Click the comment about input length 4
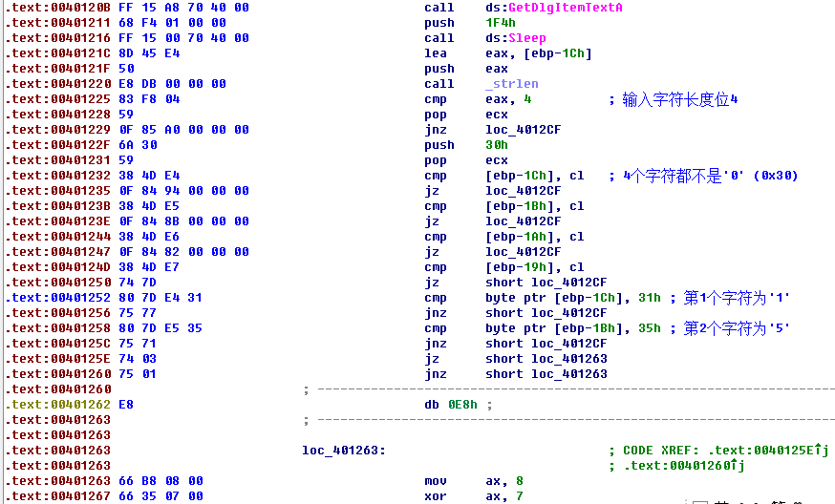The height and width of the screenshot is (504, 835). tap(674, 99)
